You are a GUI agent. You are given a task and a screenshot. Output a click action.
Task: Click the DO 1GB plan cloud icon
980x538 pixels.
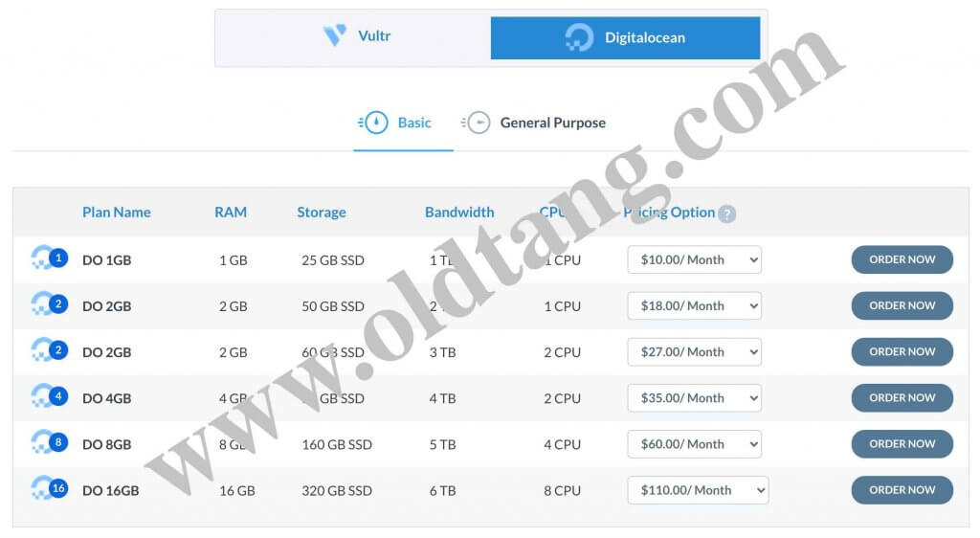48,258
